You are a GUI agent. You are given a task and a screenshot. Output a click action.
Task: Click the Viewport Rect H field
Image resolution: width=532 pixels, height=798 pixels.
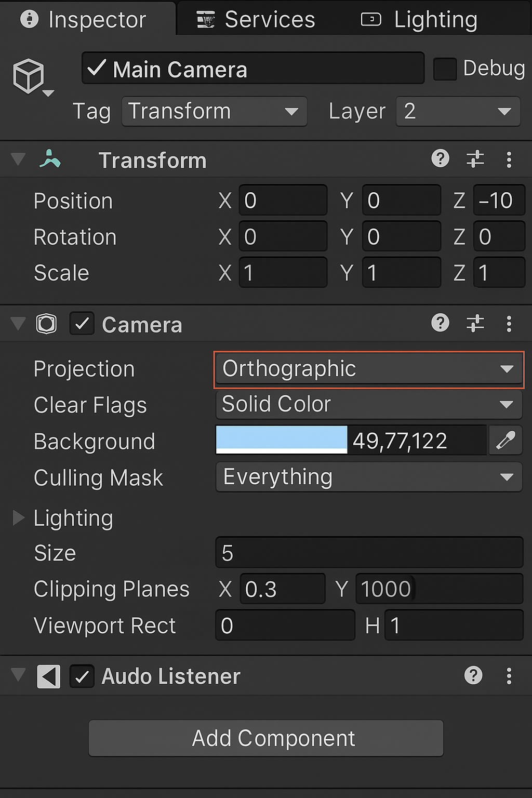[x=454, y=625]
